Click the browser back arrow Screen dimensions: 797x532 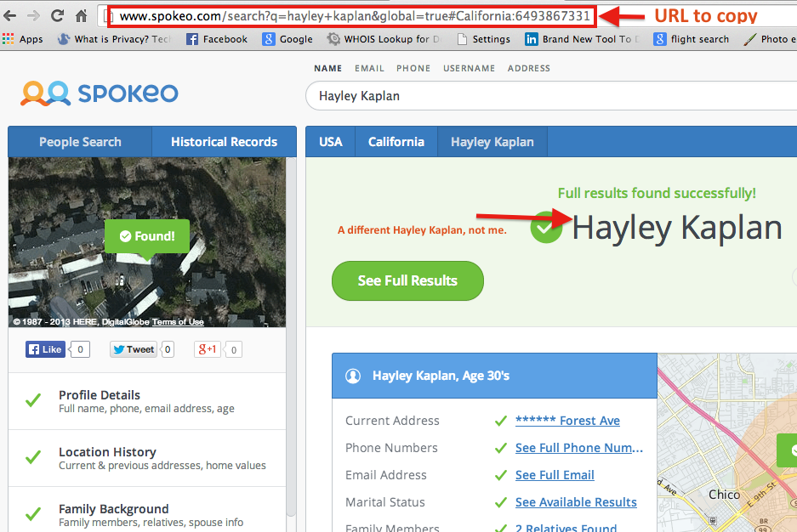pyautogui.click(x=9, y=16)
